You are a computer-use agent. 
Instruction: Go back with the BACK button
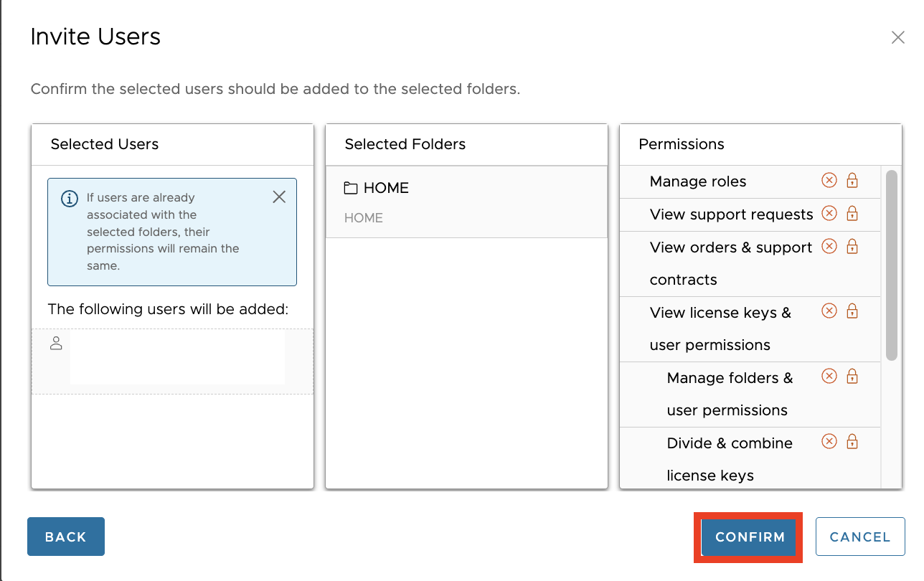pyautogui.click(x=66, y=537)
